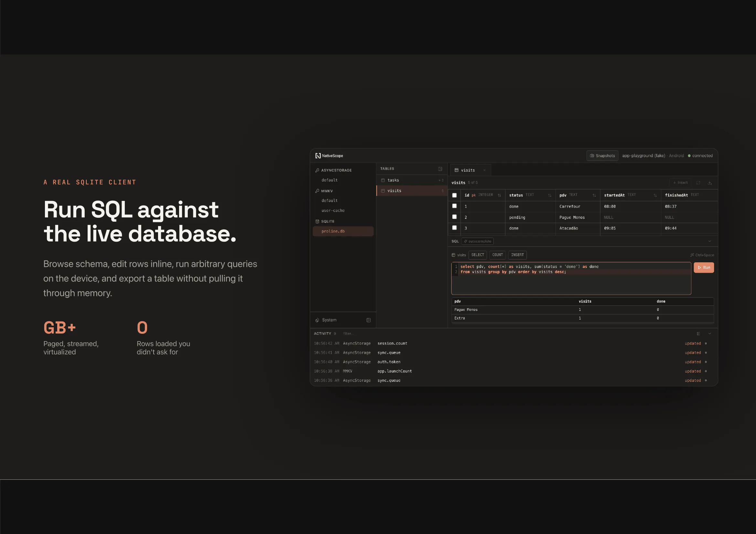Collapse the sidebar panel icon

coord(368,320)
